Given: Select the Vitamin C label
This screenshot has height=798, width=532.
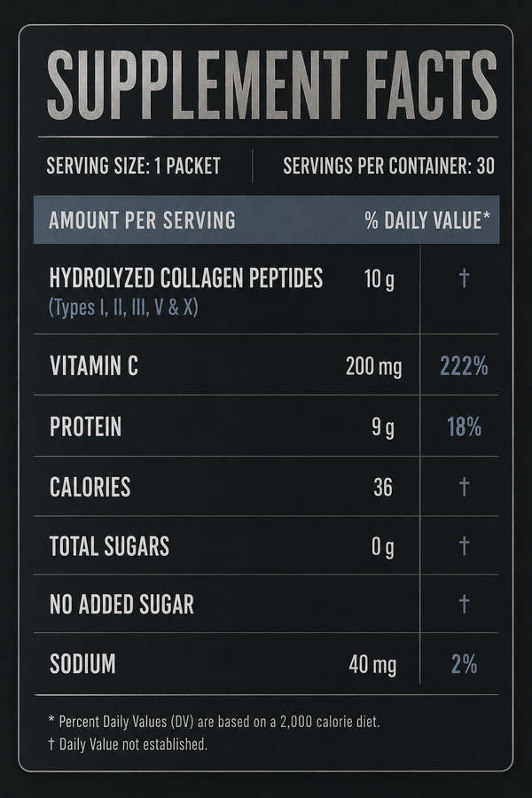Looking at the screenshot, I should [94, 366].
